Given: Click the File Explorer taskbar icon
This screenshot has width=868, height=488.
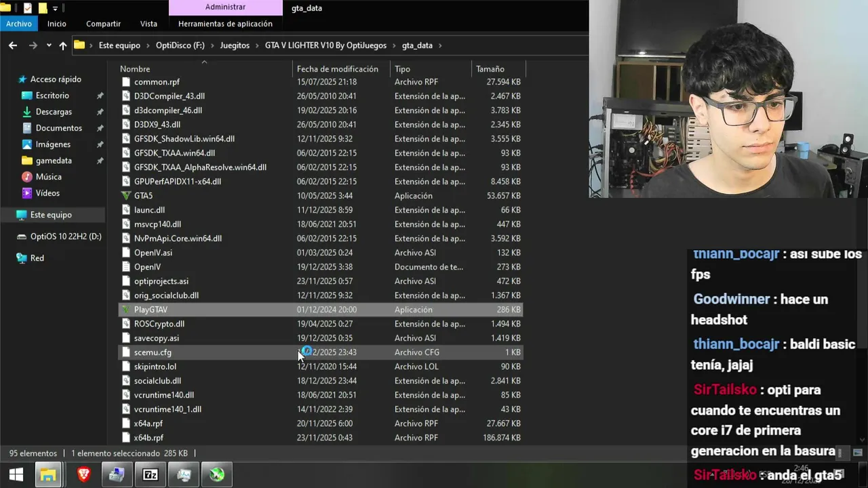Looking at the screenshot, I should [48, 474].
